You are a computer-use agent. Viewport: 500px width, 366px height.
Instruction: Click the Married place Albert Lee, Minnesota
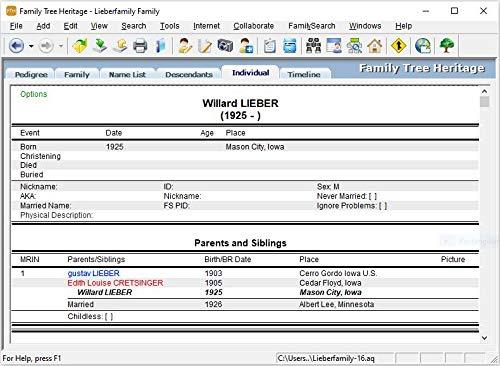tap(336, 304)
